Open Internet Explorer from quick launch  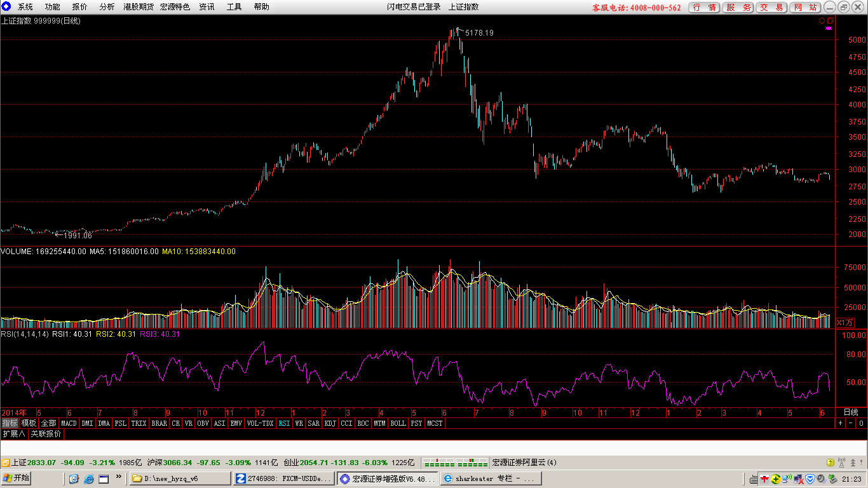88,478
